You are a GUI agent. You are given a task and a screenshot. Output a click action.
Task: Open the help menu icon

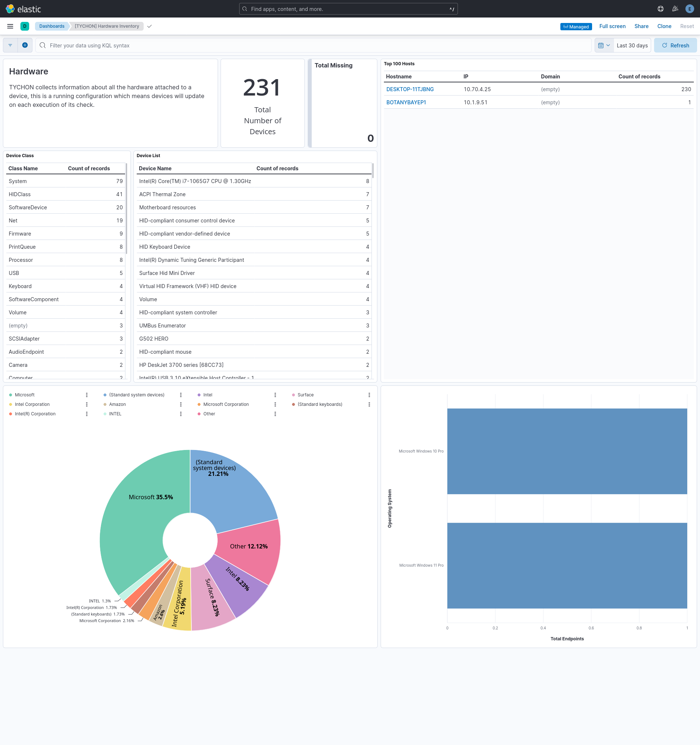(661, 9)
